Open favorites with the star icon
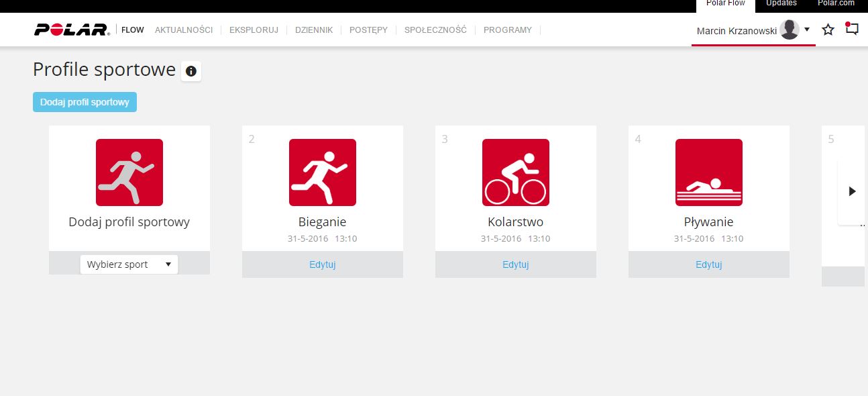This screenshot has height=396, width=868. [x=828, y=30]
